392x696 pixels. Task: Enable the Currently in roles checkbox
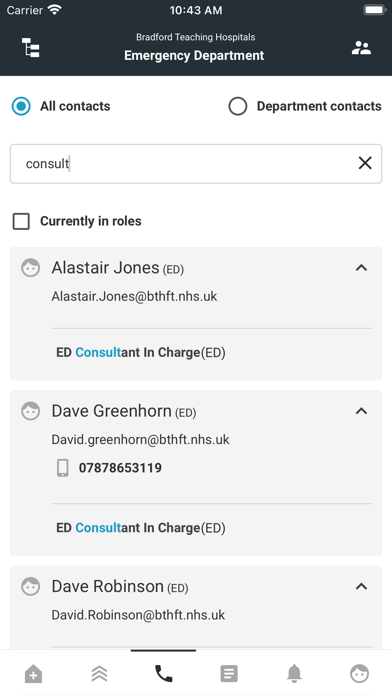21,221
